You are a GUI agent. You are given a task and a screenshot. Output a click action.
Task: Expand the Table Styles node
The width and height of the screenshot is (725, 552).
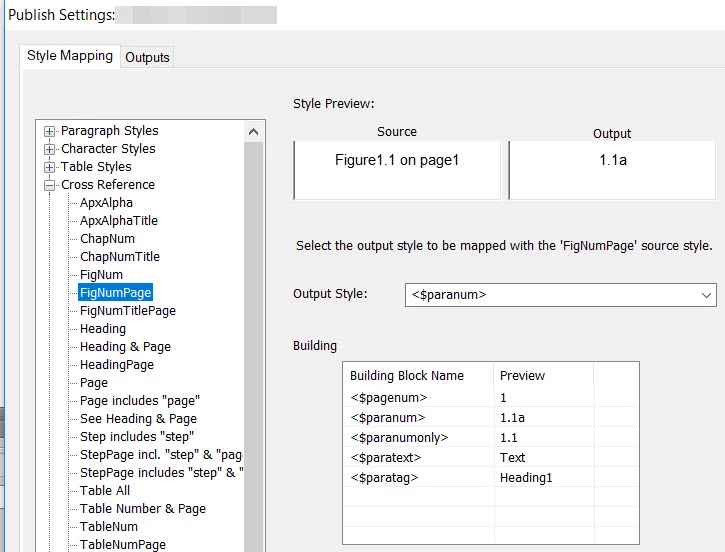pyautogui.click(x=49, y=167)
